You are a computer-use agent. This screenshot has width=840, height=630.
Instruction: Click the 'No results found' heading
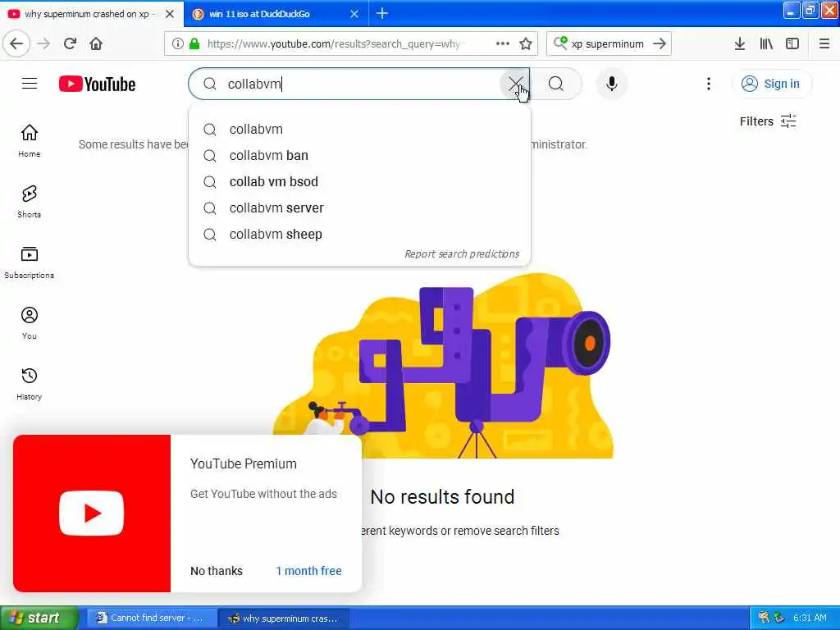442,496
